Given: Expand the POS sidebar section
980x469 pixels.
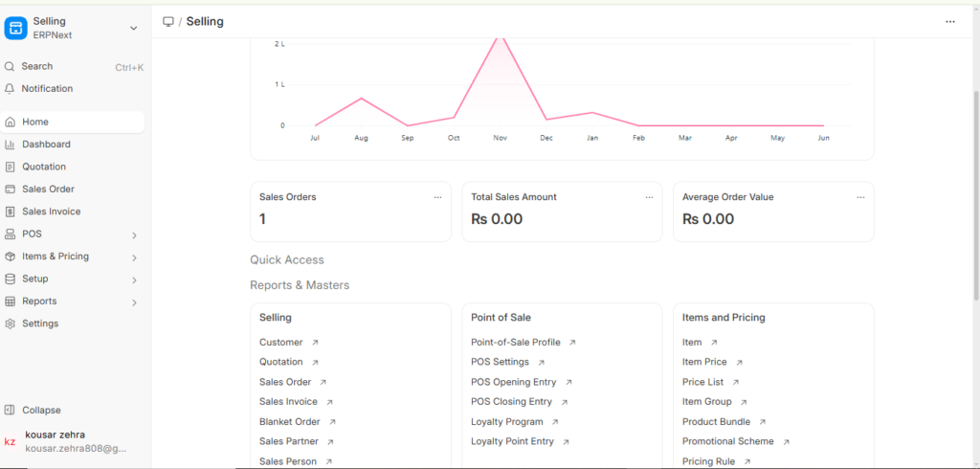Looking at the screenshot, I should click(x=134, y=234).
